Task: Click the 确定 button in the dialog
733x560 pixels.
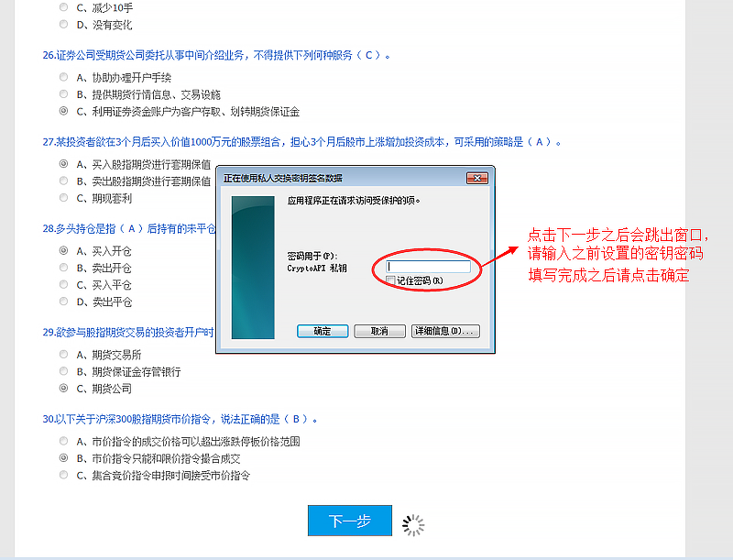Action: click(323, 331)
